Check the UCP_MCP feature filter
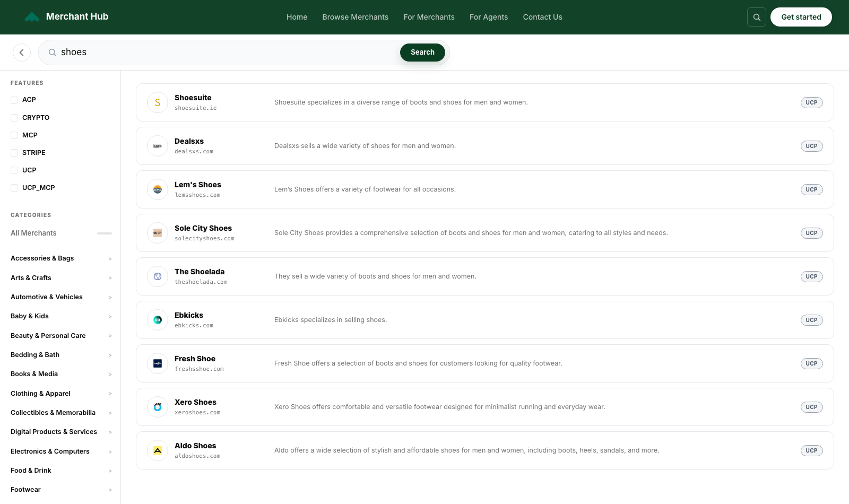 (x=14, y=188)
